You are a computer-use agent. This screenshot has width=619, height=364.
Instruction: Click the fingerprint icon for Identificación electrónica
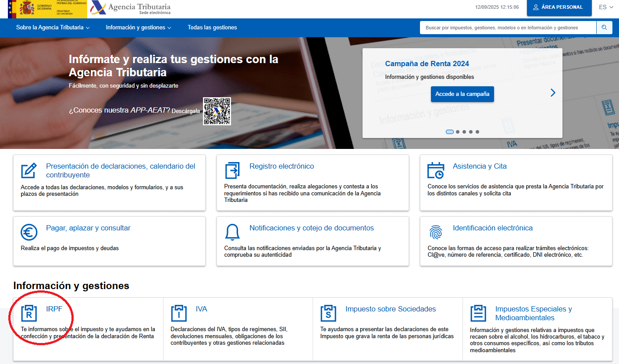coord(435,232)
